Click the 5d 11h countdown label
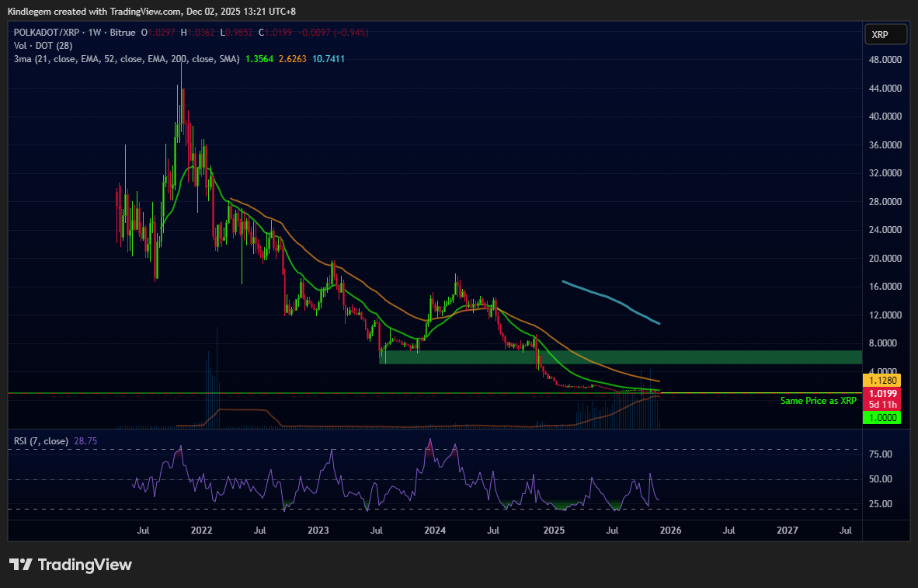The image size is (918, 588). [x=881, y=405]
